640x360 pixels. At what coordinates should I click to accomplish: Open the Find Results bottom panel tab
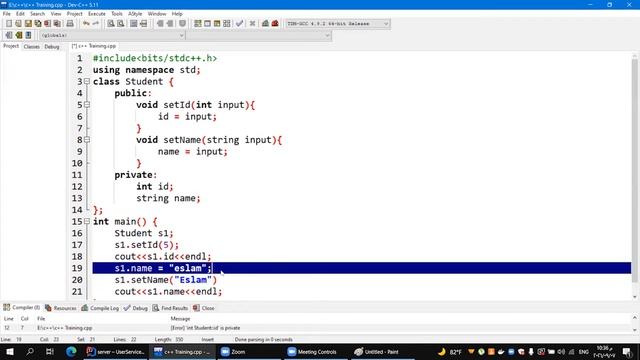pyautogui.click(x=171, y=308)
